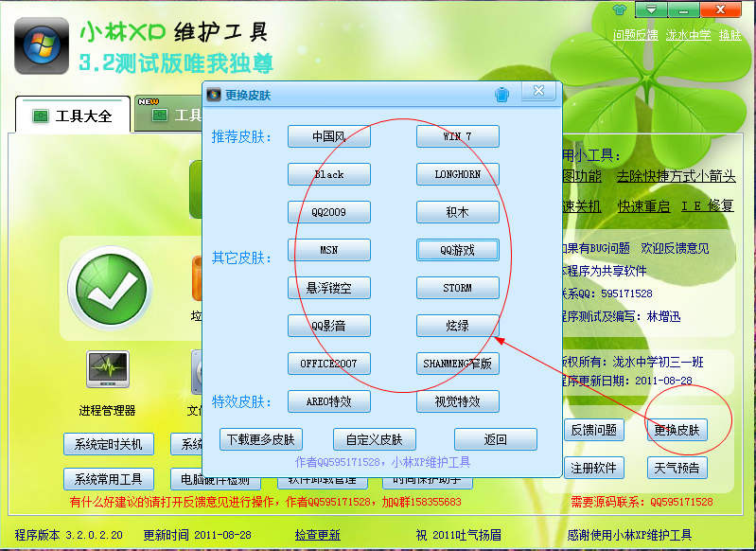Screen dimensions: 756x551
Task: Click the 天气预告 weather button
Action: (x=677, y=468)
